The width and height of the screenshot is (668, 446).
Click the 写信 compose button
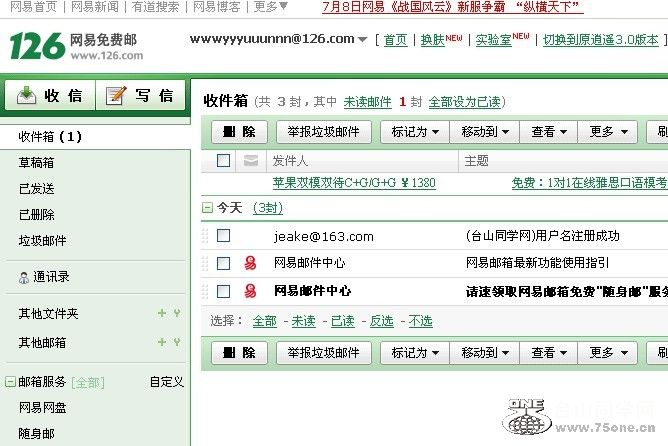[x=141, y=95]
